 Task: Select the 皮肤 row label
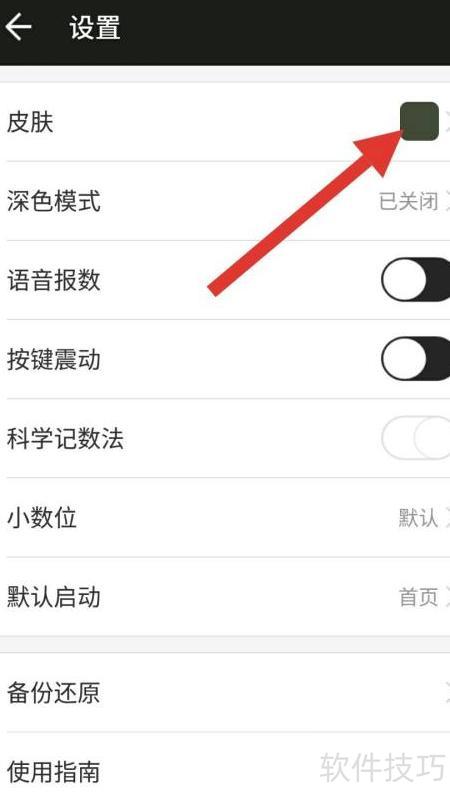[x=30, y=122]
